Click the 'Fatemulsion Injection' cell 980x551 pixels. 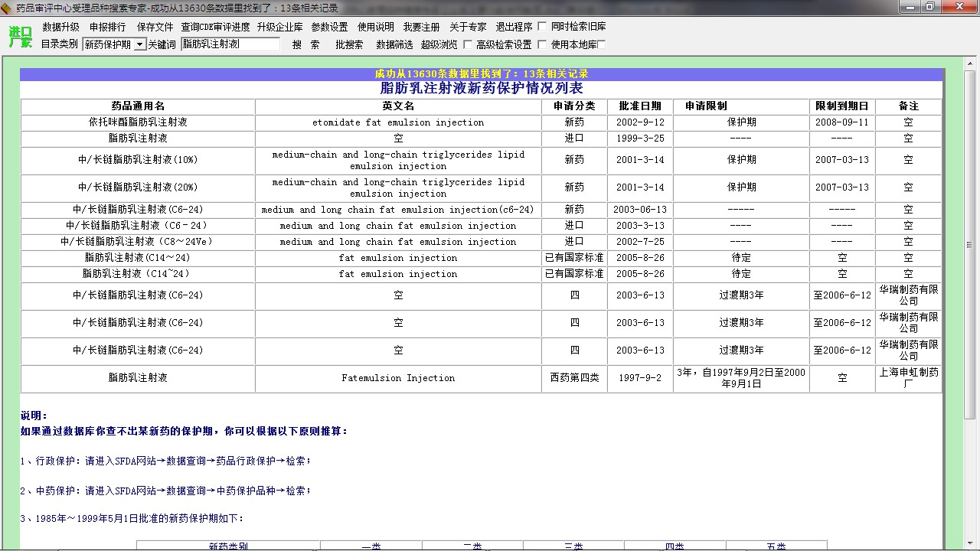(398, 378)
